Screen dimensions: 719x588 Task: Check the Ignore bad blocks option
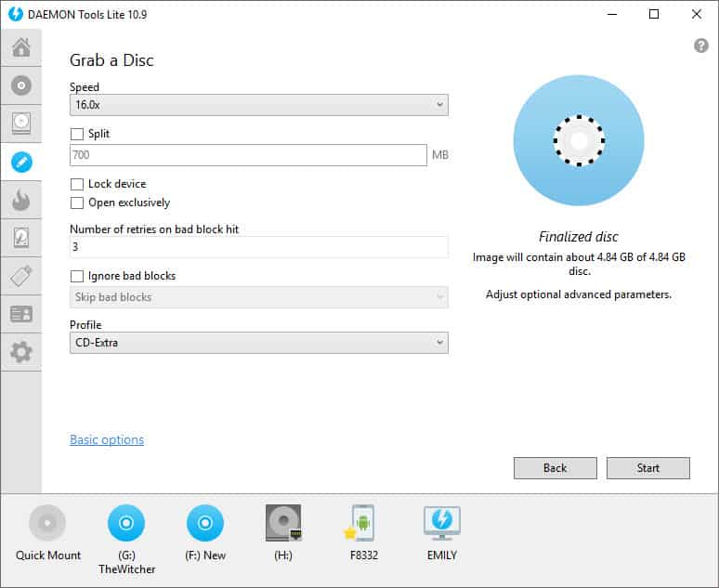pos(77,276)
